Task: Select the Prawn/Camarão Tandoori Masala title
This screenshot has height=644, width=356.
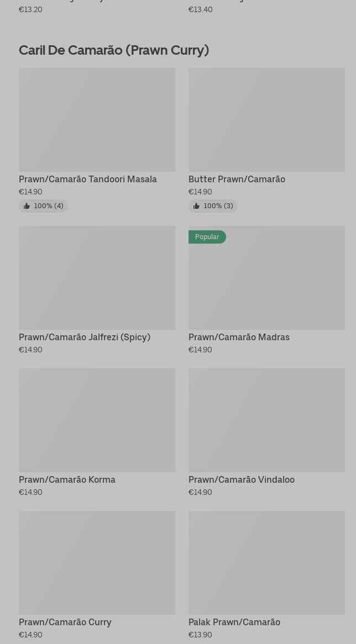Action: [x=88, y=179]
